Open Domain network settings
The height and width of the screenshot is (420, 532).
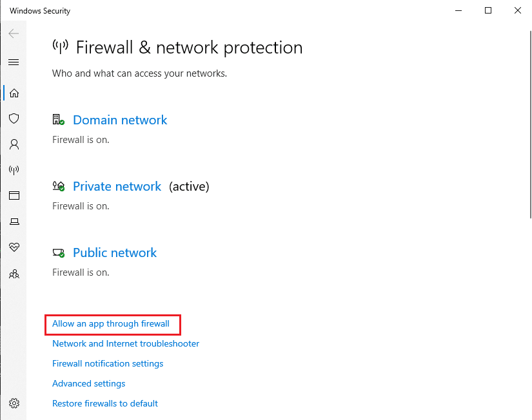pos(120,120)
